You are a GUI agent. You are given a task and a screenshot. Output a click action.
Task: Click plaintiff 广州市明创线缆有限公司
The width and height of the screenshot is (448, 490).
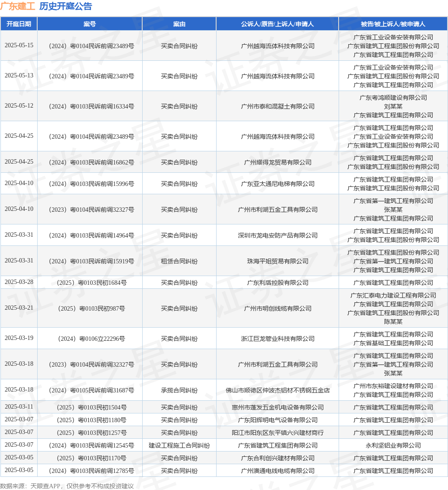point(278,309)
